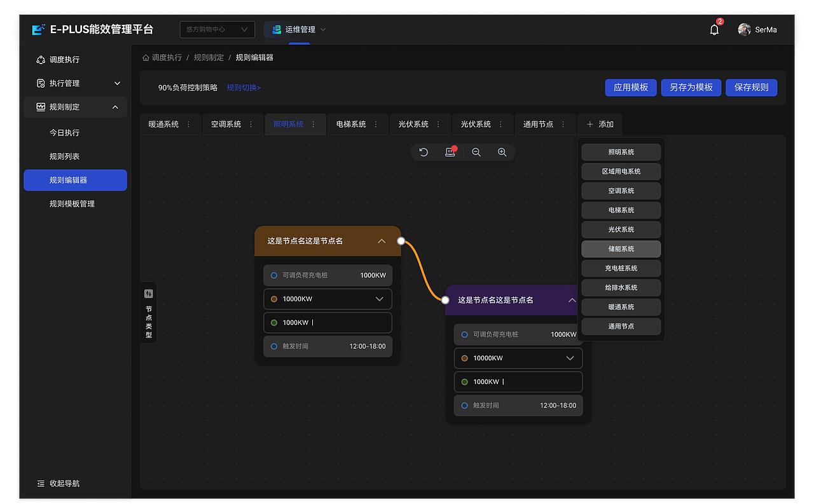Click the undo icon in canvas toolbar
Viewport: 814px width, 504px height.
click(424, 152)
